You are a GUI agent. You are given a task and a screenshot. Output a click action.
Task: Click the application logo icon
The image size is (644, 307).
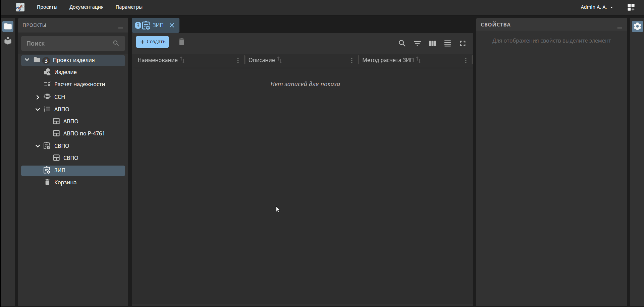(x=20, y=7)
